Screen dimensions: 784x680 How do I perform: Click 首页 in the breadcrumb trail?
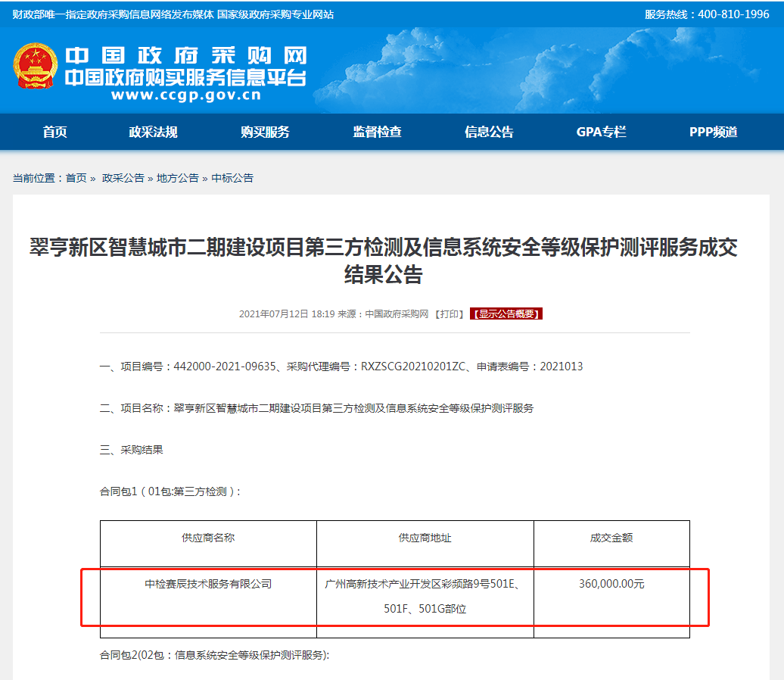[76, 178]
